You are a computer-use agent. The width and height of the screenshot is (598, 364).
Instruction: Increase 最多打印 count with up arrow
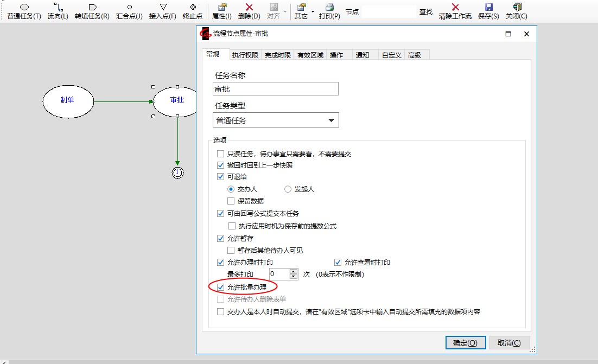click(x=294, y=271)
